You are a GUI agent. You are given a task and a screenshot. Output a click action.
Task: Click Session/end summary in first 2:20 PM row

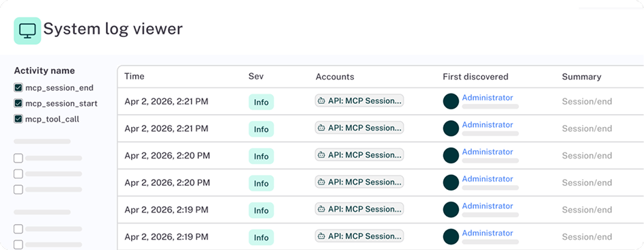point(587,156)
